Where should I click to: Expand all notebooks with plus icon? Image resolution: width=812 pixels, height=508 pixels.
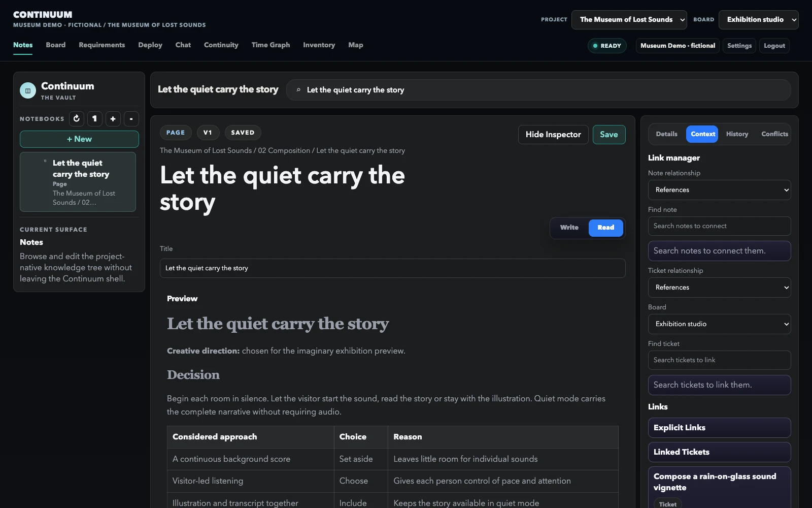[113, 118]
